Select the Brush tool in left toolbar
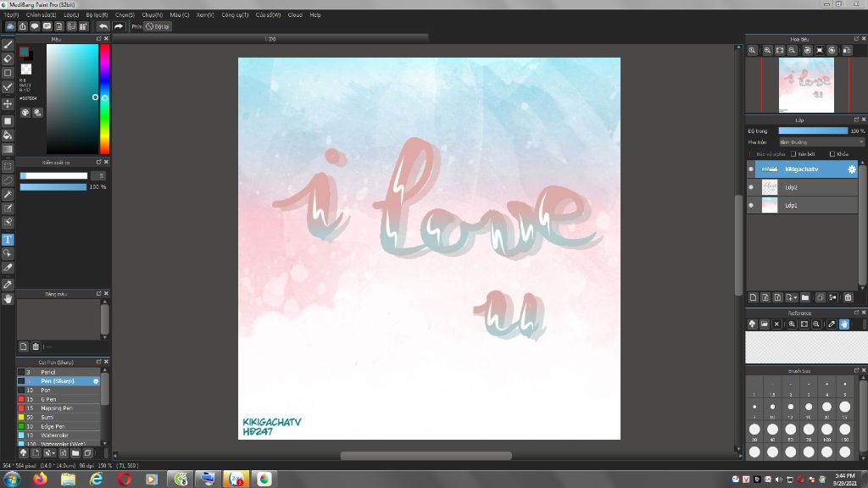This screenshot has width=868, height=488. [x=8, y=45]
